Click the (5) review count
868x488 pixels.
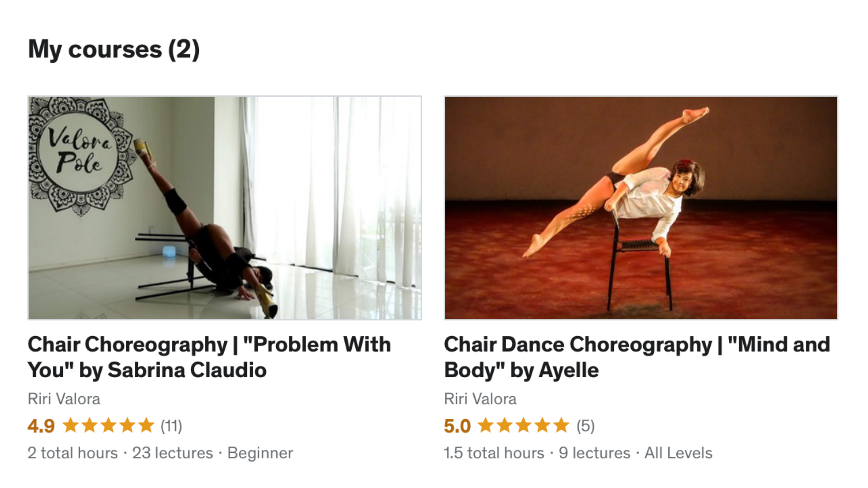585,426
